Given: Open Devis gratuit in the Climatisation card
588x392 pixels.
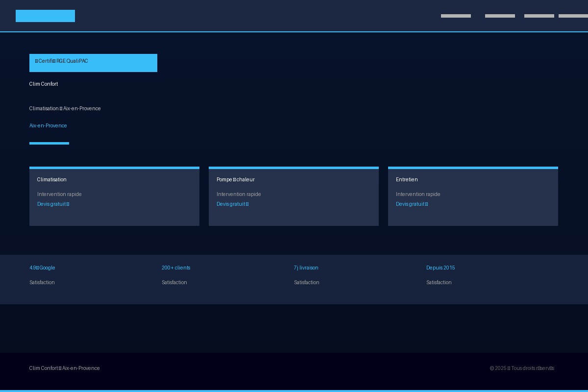Looking at the screenshot, I should 53,204.
